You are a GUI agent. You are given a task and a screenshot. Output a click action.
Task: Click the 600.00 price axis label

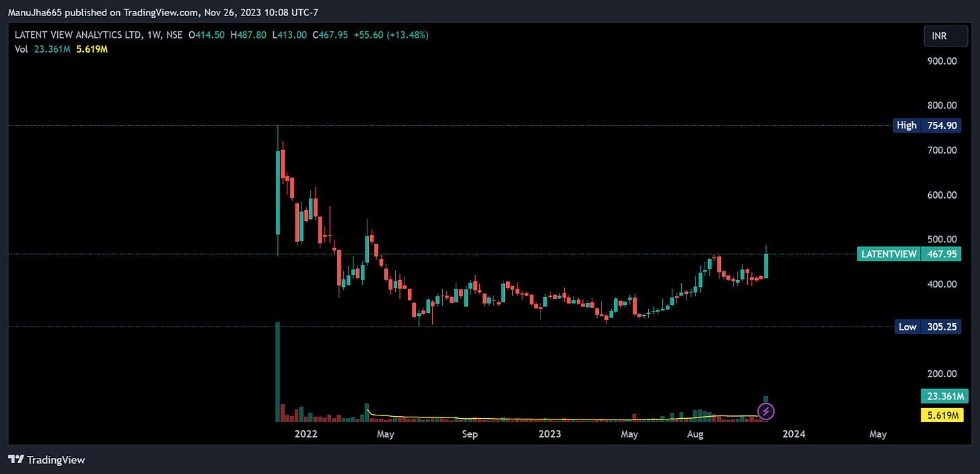point(942,195)
